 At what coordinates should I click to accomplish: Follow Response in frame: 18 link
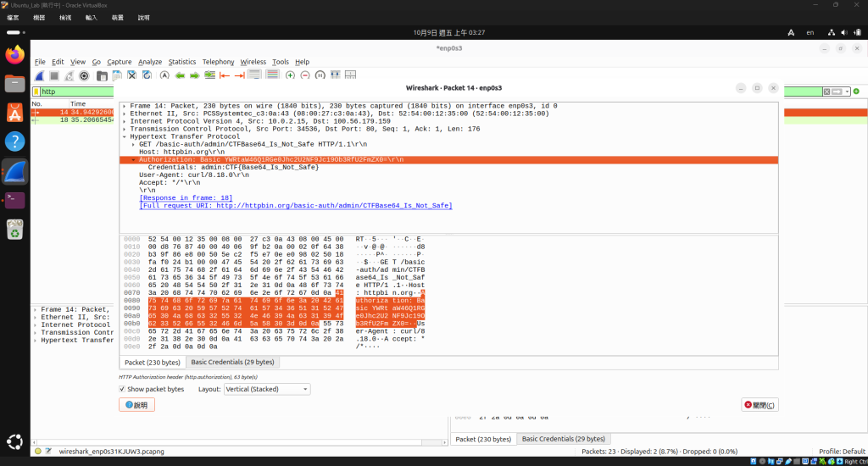click(186, 198)
